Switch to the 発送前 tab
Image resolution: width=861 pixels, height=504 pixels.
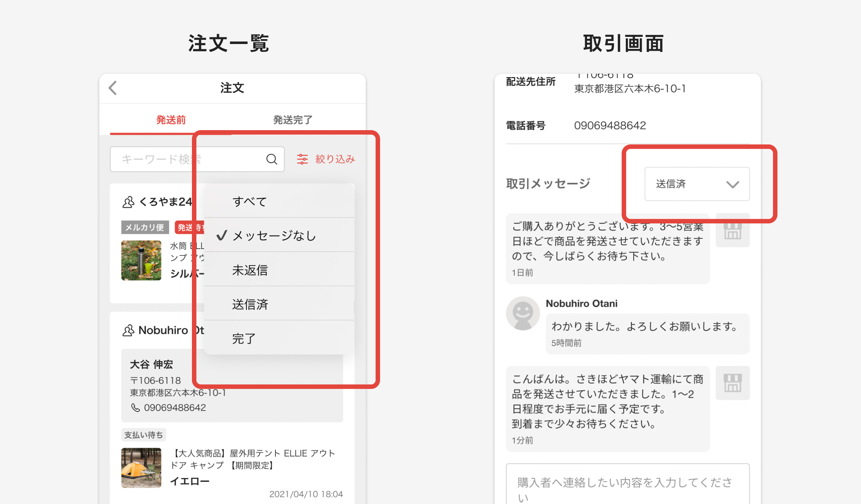click(x=171, y=120)
